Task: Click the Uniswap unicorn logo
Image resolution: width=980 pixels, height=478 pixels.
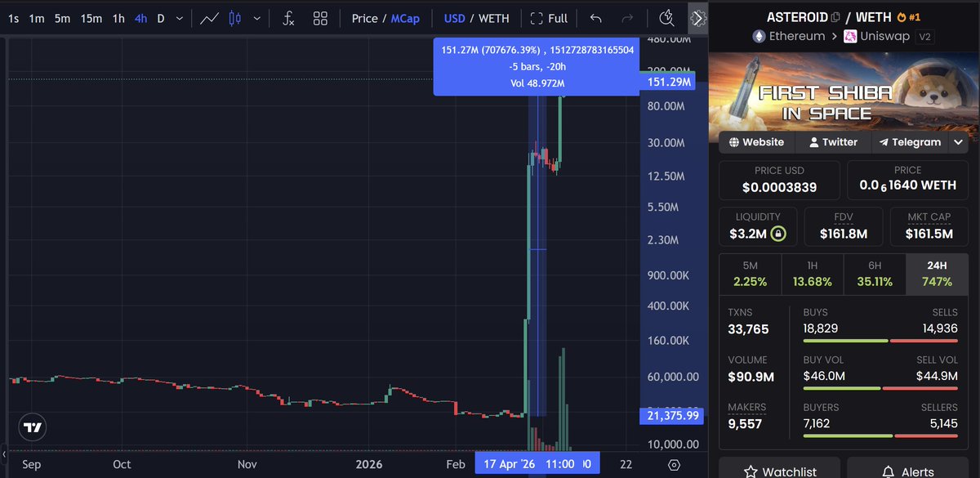Action: (x=850, y=36)
